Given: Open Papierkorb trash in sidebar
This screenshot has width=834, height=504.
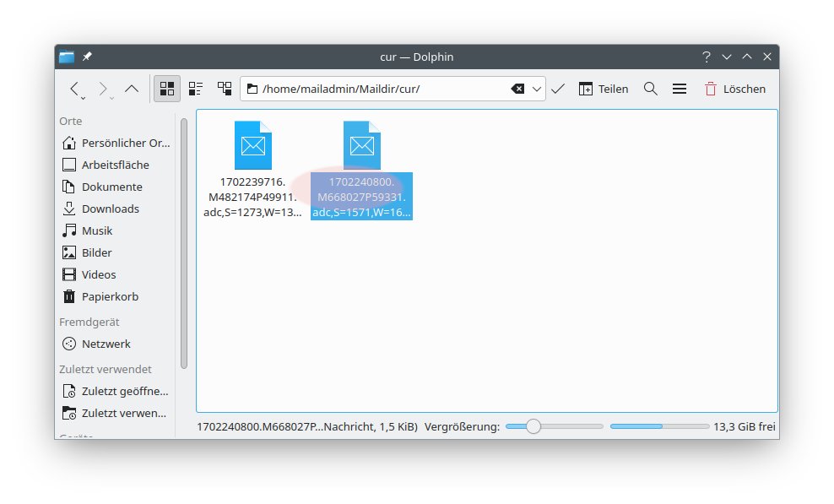Looking at the screenshot, I should click(110, 296).
